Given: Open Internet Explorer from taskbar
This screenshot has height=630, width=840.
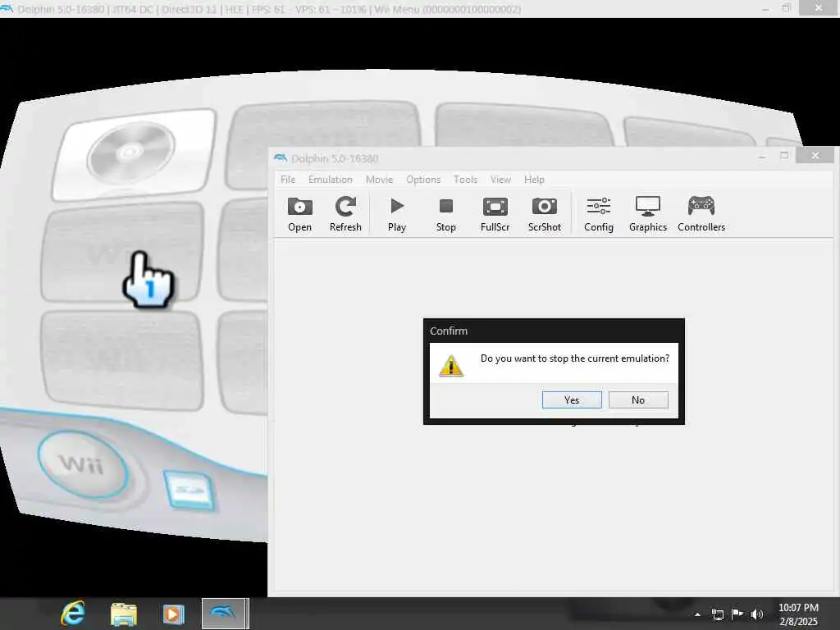Looking at the screenshot, I should [73, 614].
